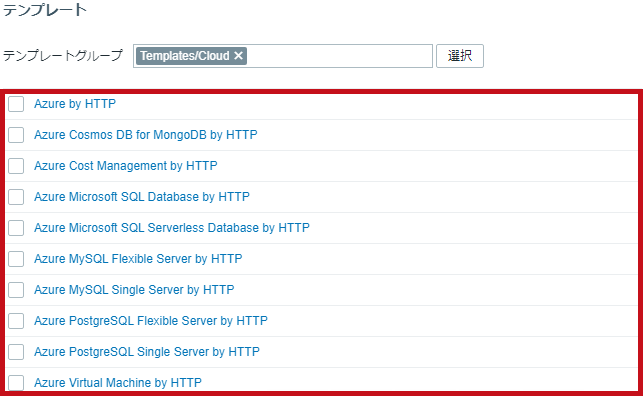Select Azure PostgreSQL Flexible Server checkbox
This screenshot has width=644, height=396.
16,321
